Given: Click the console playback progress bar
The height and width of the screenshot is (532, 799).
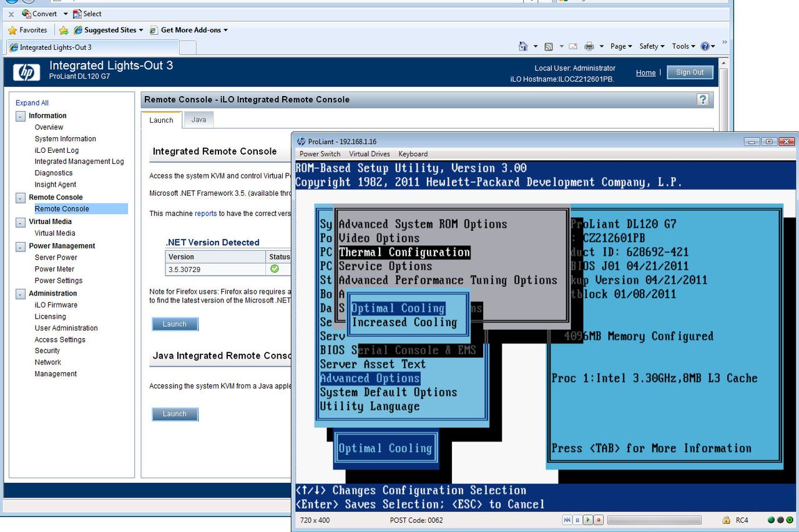Looking at the screenshot, I should [x=654, y=520].
